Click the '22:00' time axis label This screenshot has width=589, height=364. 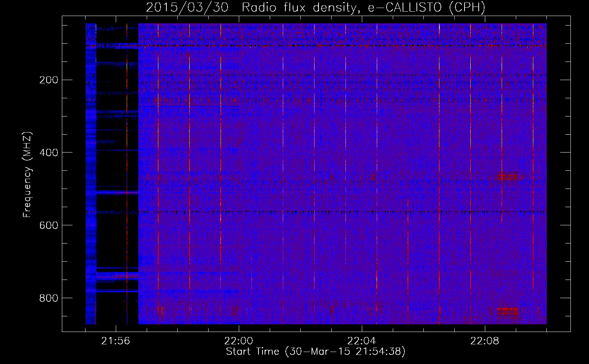239,341
